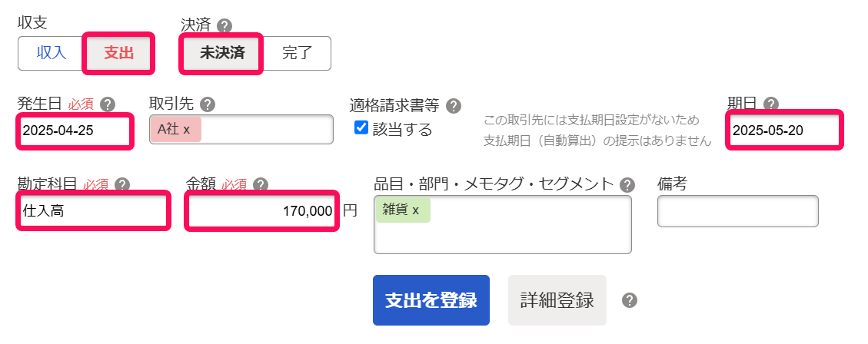
Task: Click help icon next to 金額
Action: (x=260, y=184)
